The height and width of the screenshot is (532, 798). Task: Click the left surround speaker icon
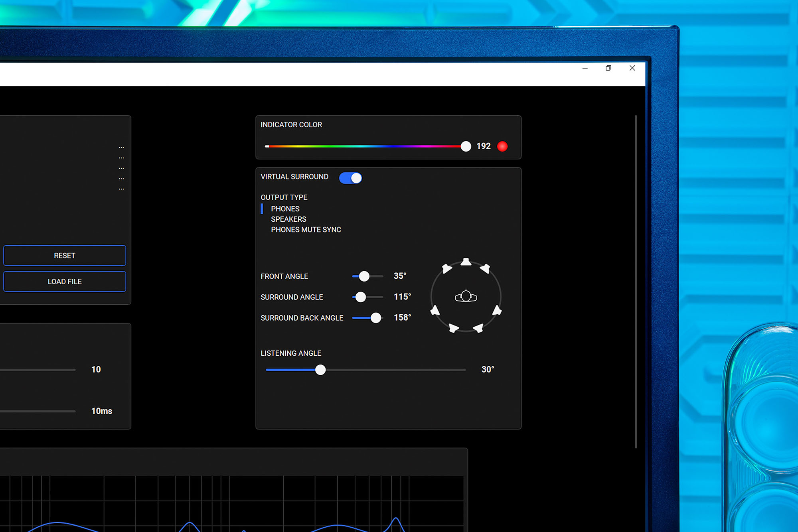[435, 310]
